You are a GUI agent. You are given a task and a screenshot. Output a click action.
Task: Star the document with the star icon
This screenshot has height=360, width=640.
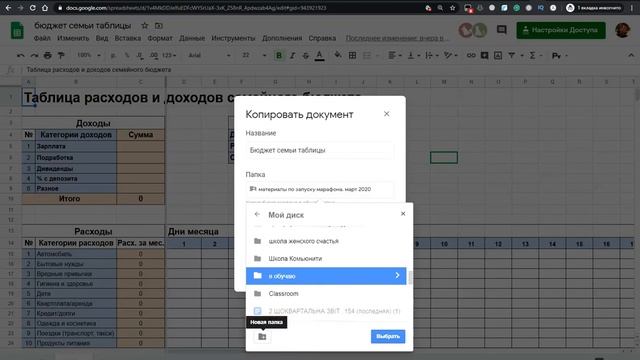(x=144, y=25)
